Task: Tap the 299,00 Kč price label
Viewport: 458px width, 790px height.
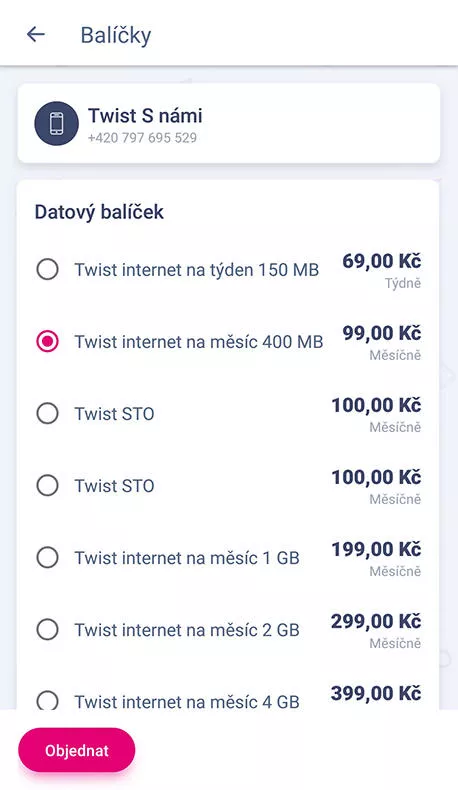Action: tap(376, 621)
